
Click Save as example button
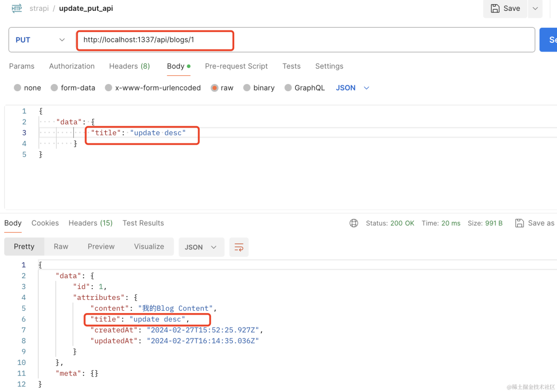[x=535, y=223]
